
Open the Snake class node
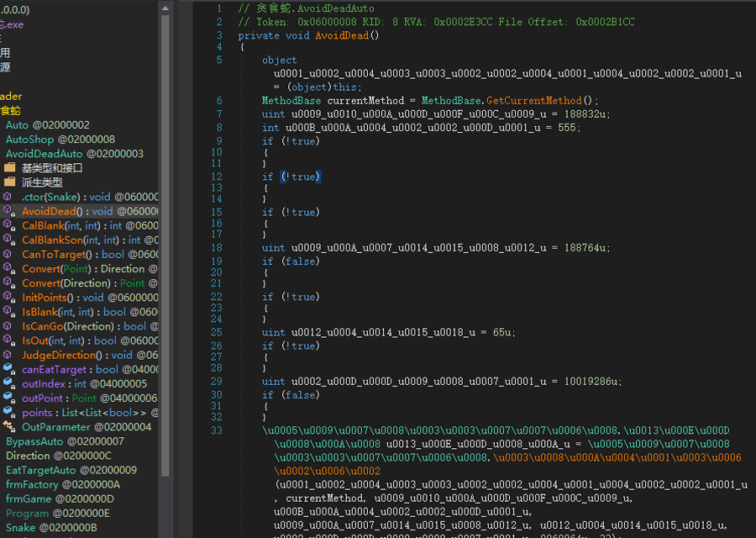[51, 528]
